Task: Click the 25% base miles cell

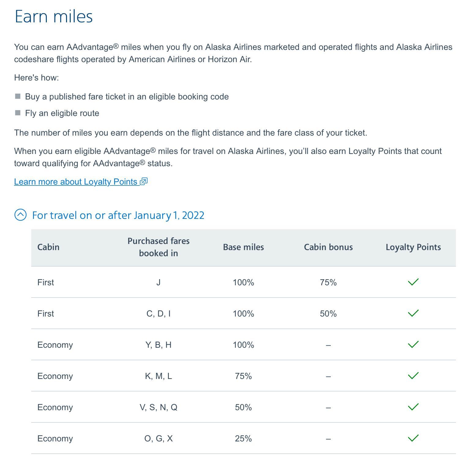Action: click(x=243, y=438)
